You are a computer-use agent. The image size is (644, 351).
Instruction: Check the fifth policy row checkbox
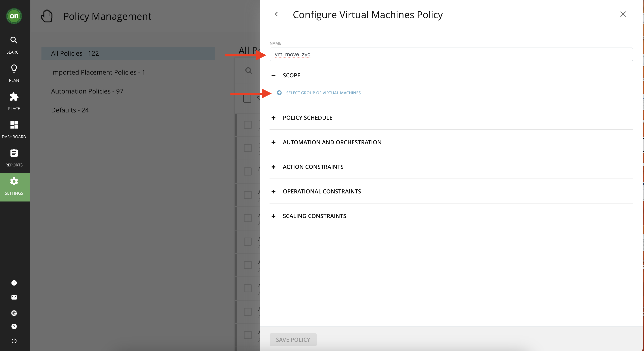pyautogui.click(x=248, y=218)
